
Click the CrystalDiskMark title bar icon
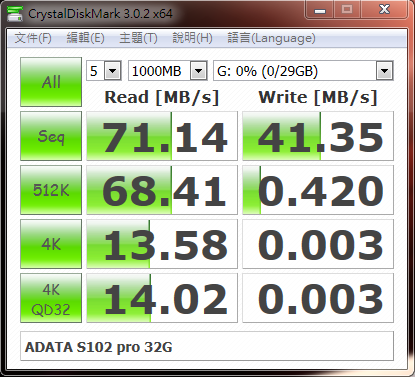(x=15, y=14)
